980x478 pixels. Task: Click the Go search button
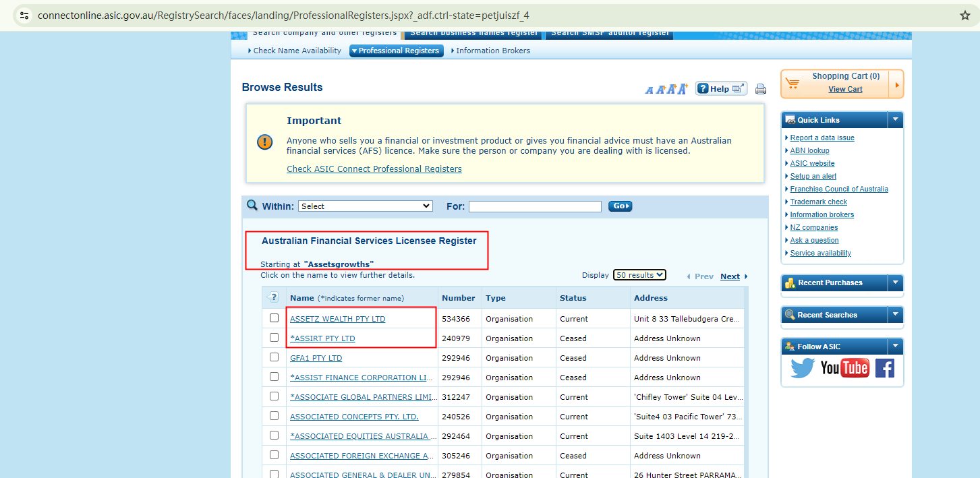[x=620, y=206]
